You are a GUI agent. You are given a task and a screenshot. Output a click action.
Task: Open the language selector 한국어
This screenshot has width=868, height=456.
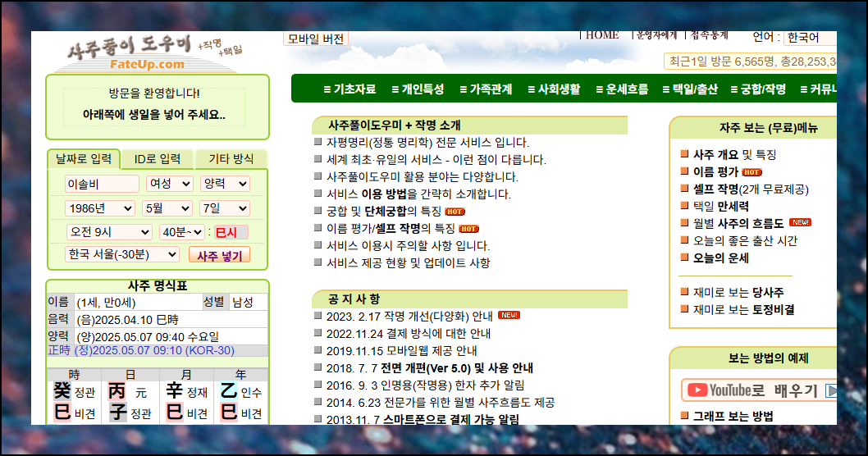810,37
